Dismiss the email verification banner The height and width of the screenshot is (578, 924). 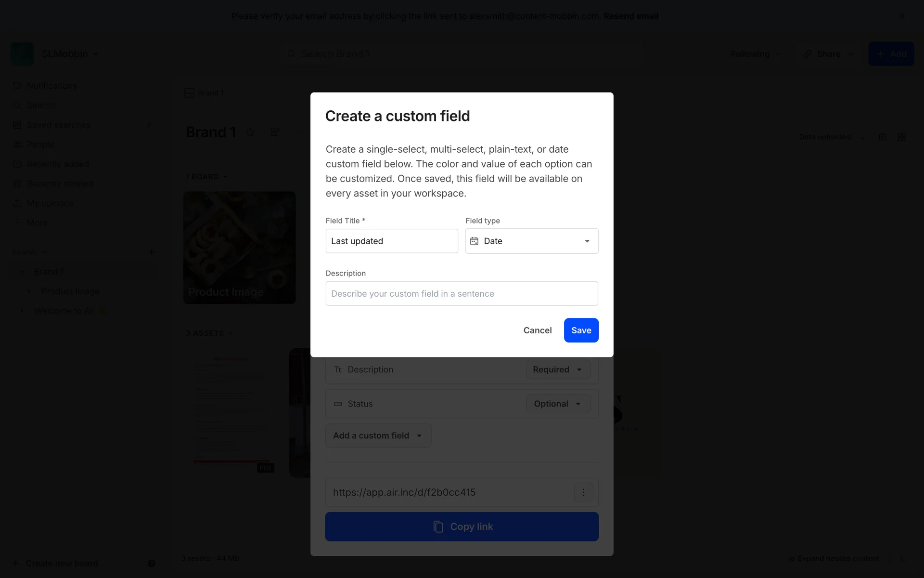(902, 16)
